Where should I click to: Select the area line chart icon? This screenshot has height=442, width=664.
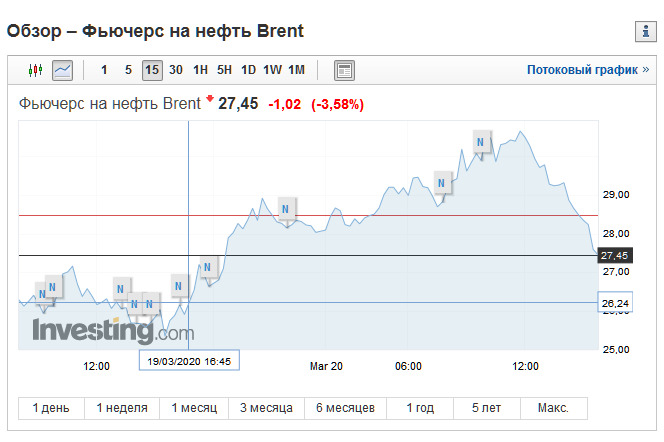pos(62,70)
